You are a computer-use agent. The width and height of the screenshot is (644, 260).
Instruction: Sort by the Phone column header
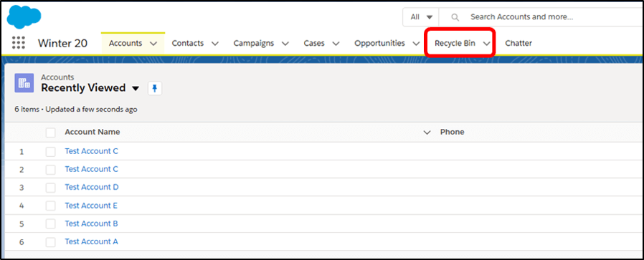[x=453, y=132]
